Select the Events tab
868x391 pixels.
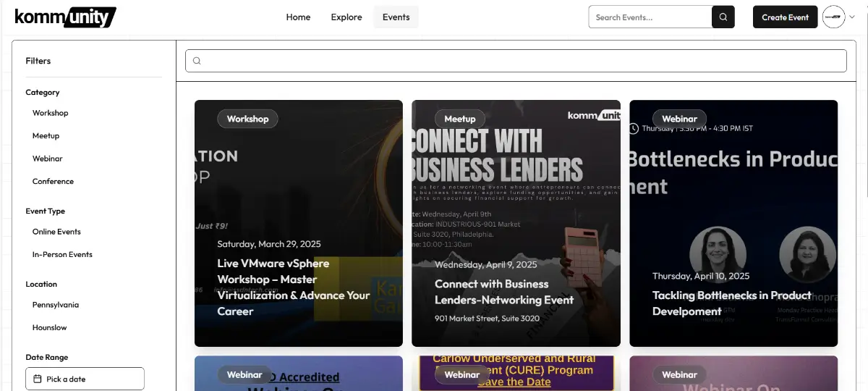pyautogui.click(x=396, y=17)
